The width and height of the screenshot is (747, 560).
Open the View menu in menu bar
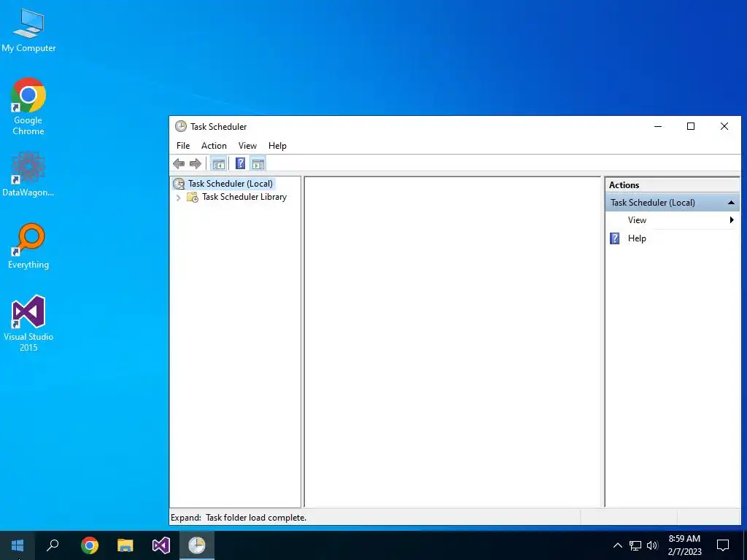click(247, 146)
